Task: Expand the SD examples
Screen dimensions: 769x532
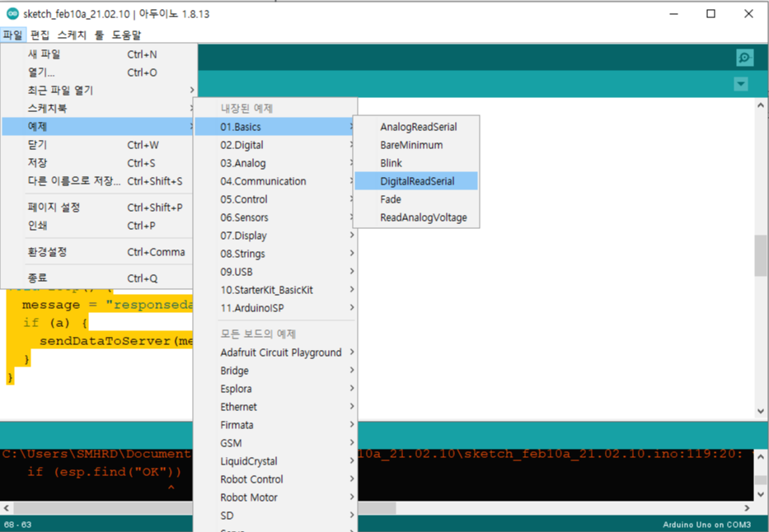Action: (x=274, y=516)
